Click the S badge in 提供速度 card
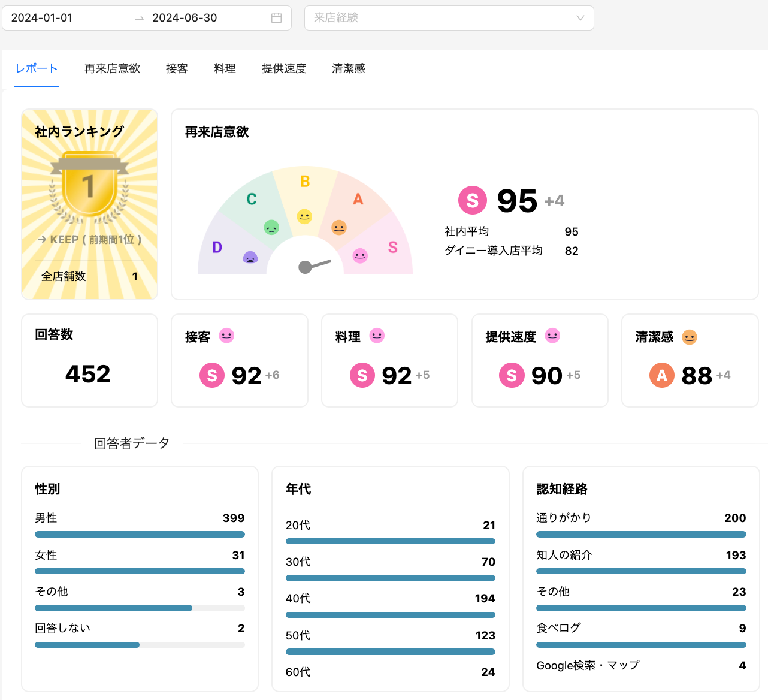The width and height of the screenshot is (768, 700). [512, 376]
